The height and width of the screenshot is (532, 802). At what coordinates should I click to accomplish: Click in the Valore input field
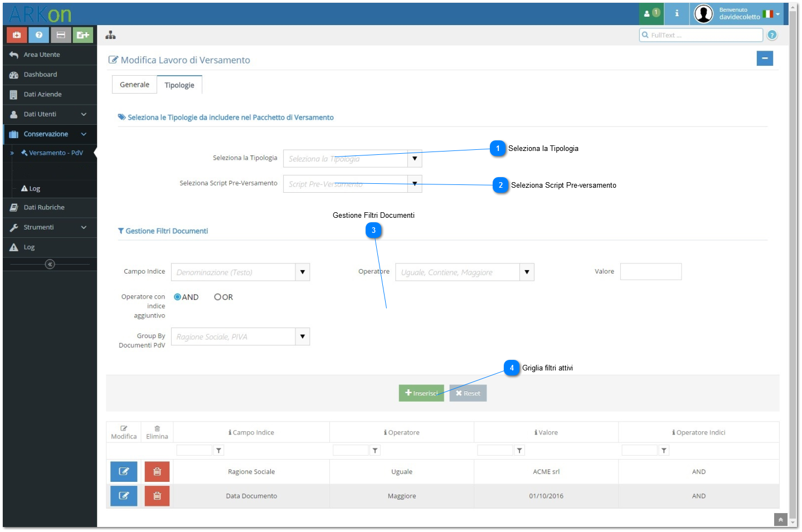pos(651,271)
